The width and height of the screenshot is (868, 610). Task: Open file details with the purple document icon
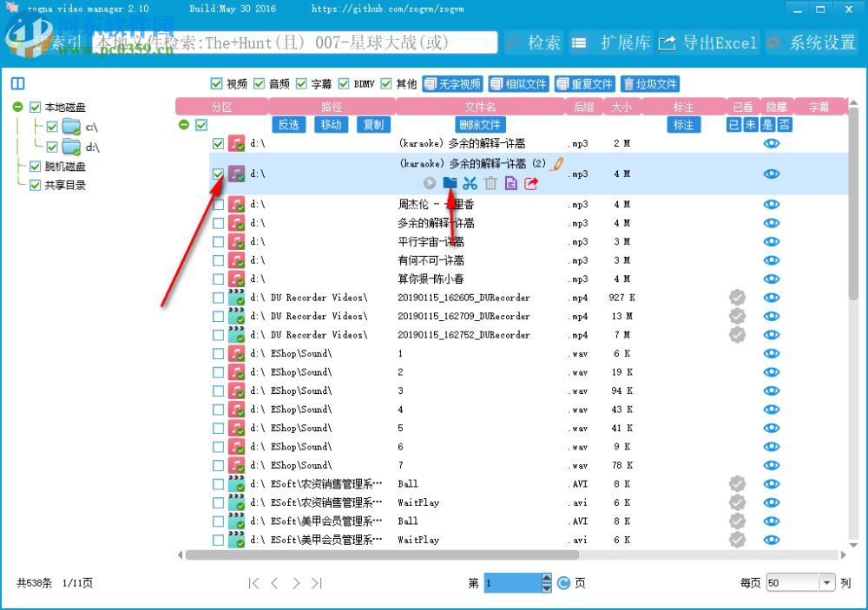pos(511,183)
